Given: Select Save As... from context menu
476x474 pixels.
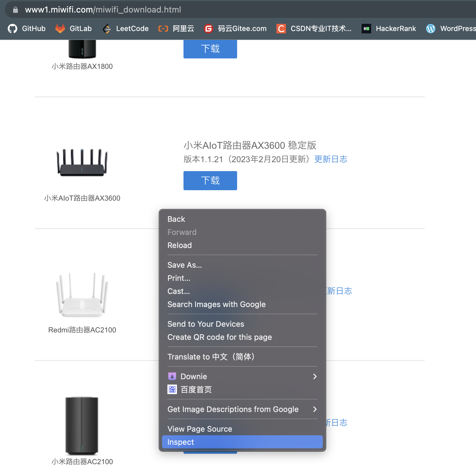Looking at the screenshot, I should (242, 265).
